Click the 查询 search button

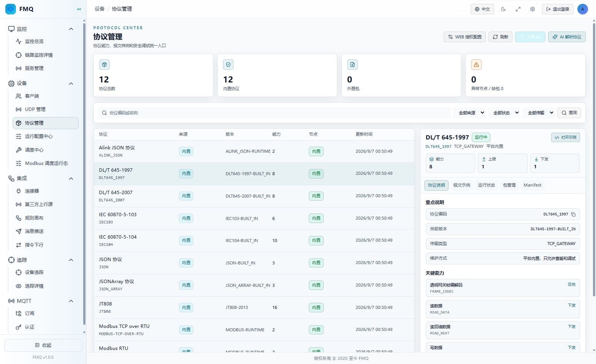pos(569,113)
